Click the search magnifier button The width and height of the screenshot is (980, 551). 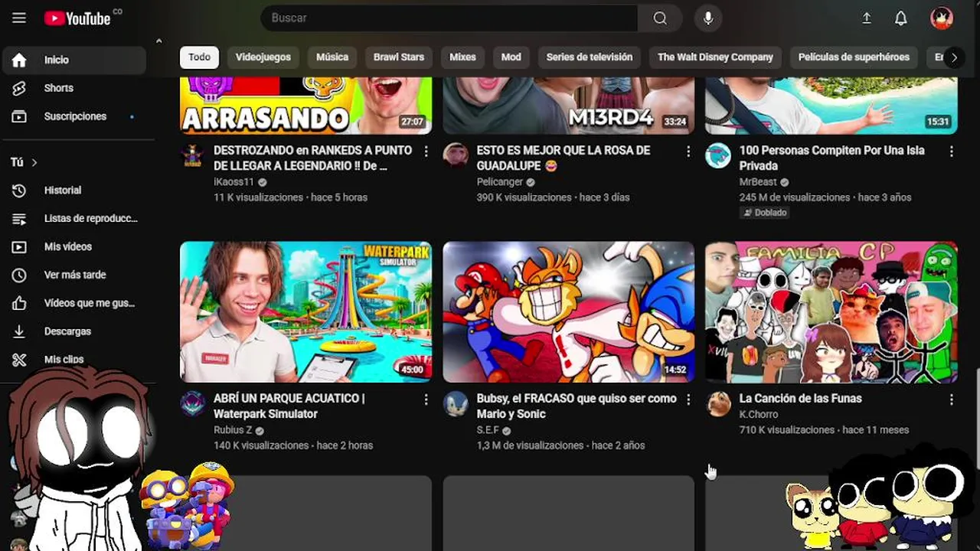(660, 18)
